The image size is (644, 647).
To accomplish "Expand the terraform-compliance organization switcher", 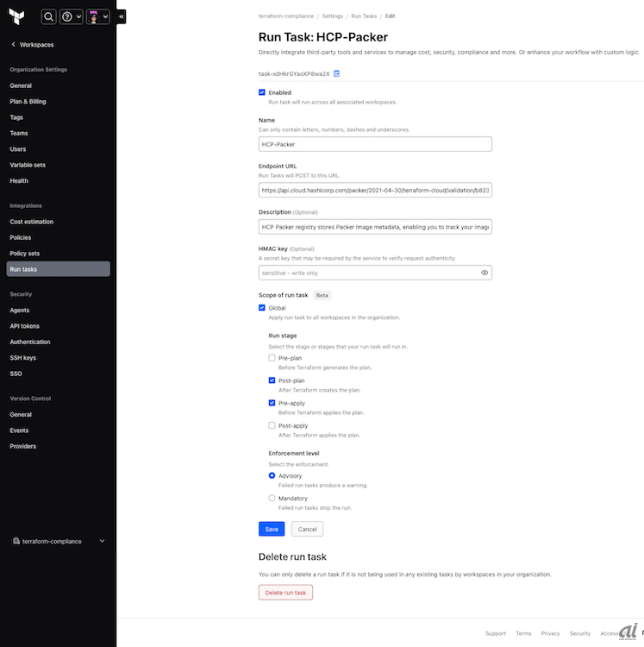I will pyautogui.click(x=58, y=541).
